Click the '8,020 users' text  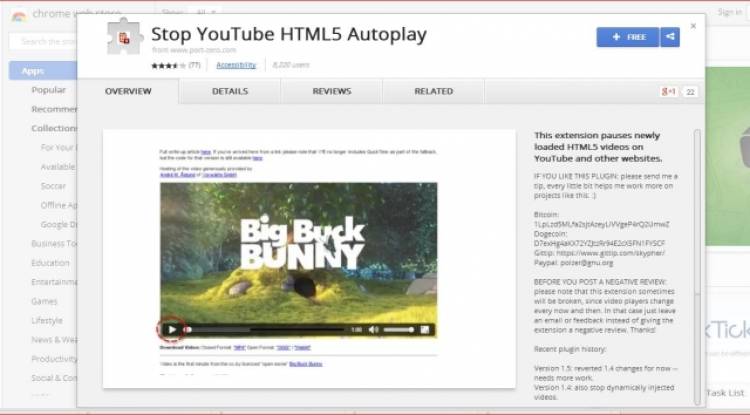click(291, 65)
